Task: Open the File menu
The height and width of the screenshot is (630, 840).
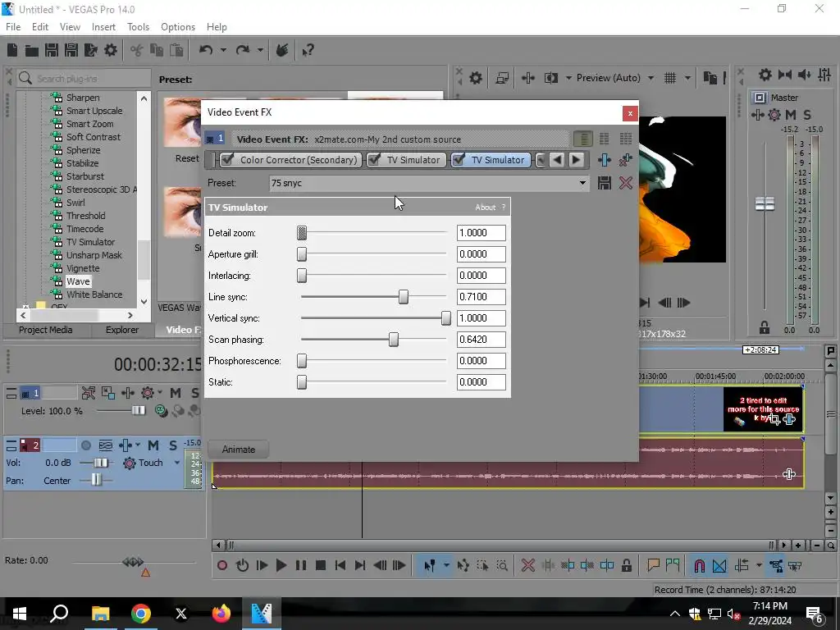Action: coord(13,27)
